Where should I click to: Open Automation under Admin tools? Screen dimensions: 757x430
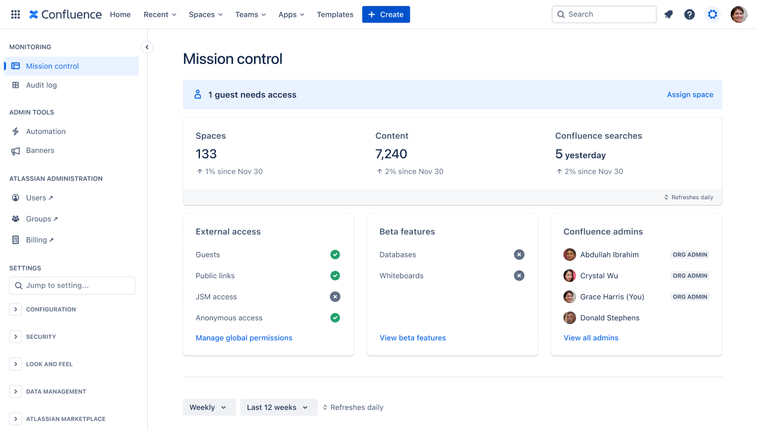[45, 131]
